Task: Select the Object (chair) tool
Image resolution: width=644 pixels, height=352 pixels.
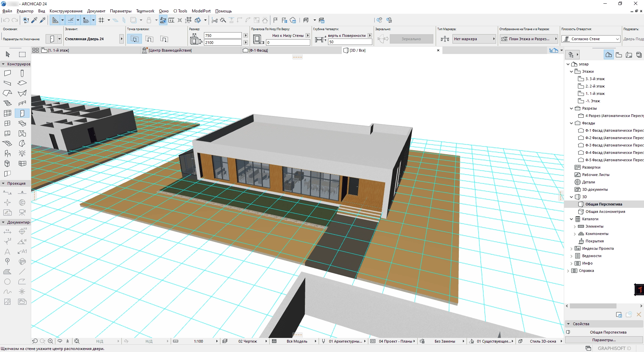Action: [7, 154]
